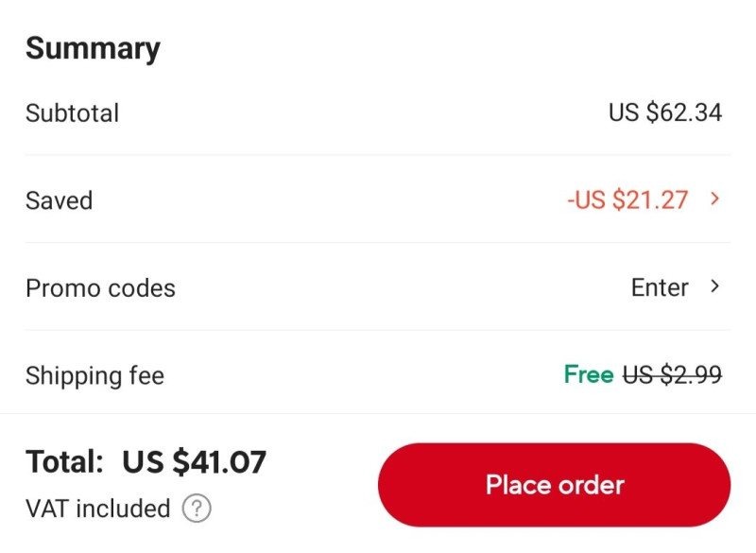This screenshot has height=553, width=756.
Task: Click the divider line below Subtotal row
Action: coord(378,155)
